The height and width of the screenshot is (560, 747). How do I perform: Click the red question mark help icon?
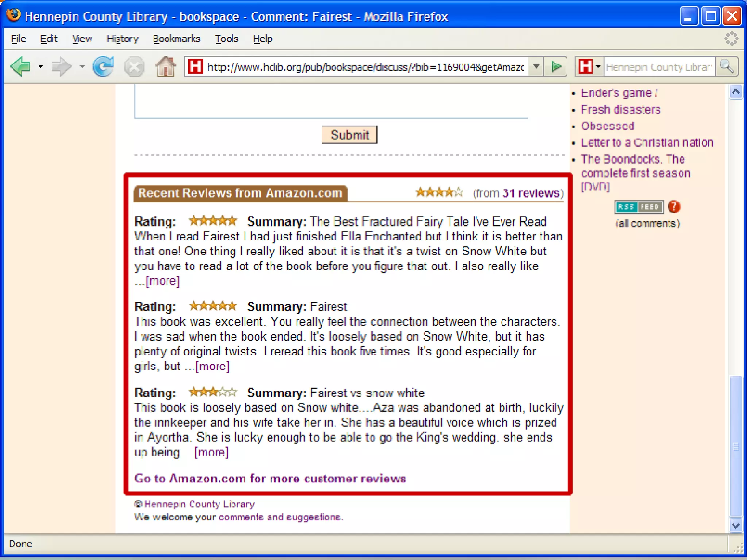674,207
